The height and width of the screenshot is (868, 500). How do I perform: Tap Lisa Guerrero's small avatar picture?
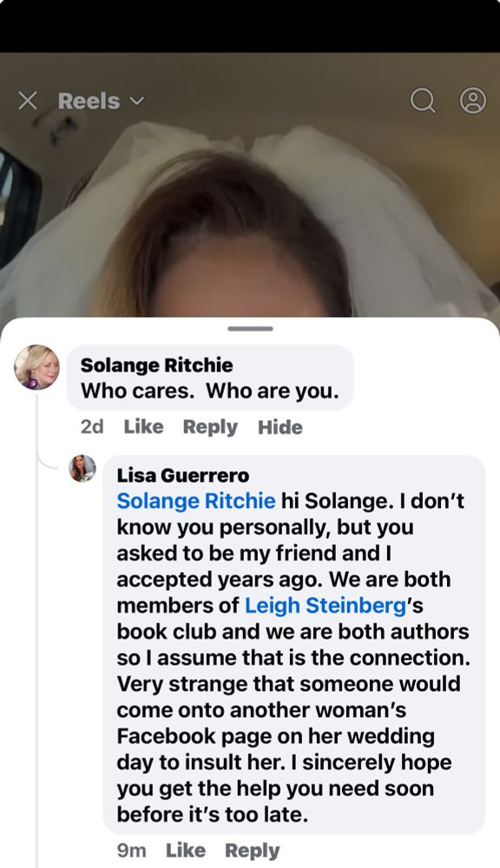click(82, 469)
